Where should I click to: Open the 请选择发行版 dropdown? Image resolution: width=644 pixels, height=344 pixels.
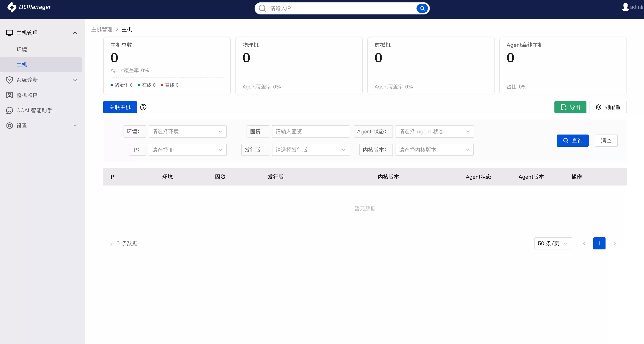point(311,150)
